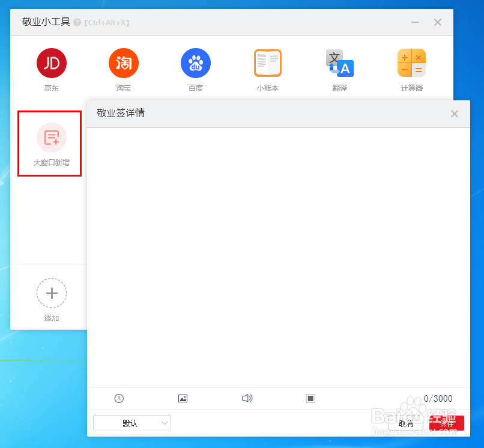
Task: Launch the 计算器 calculator tool icon
Action: pyautogui.click(x=412, y=63)
